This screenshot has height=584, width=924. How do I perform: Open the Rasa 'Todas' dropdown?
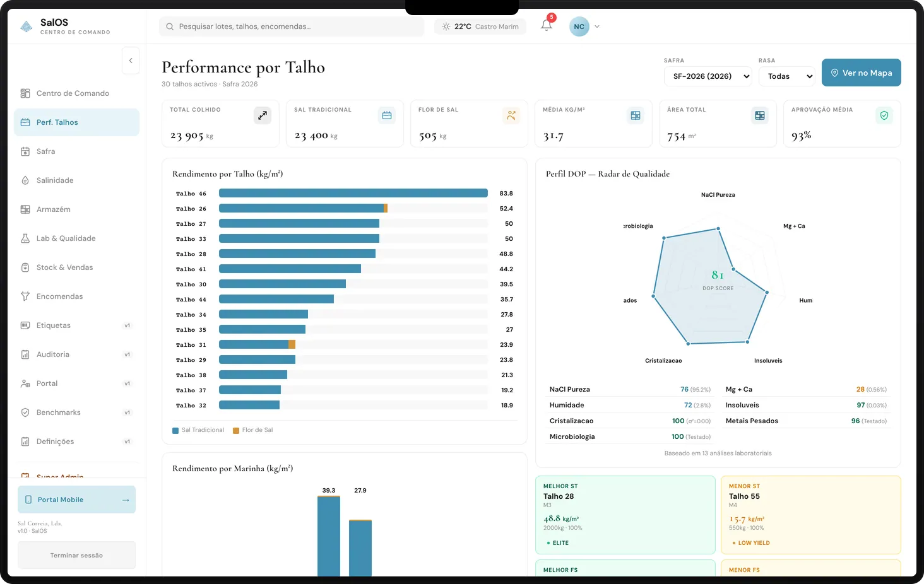[786, 76]
